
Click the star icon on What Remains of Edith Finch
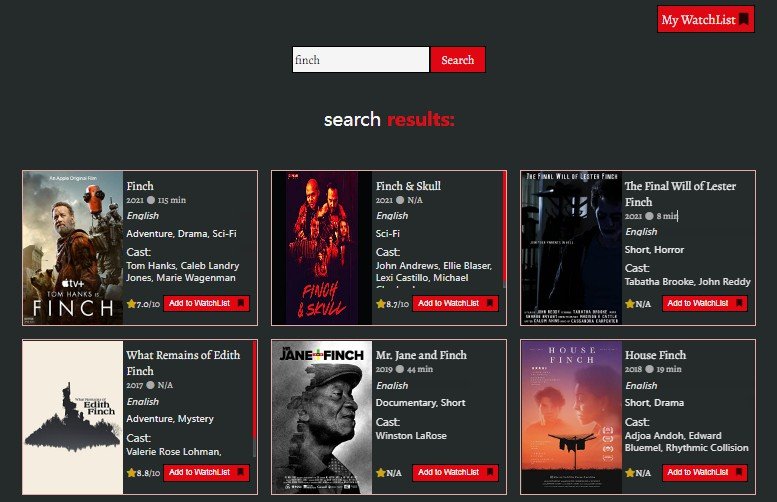click(x=131, y=473)
